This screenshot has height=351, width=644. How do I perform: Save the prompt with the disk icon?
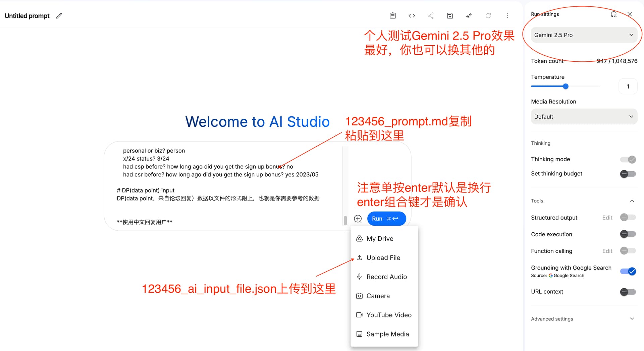click(450, 16)
